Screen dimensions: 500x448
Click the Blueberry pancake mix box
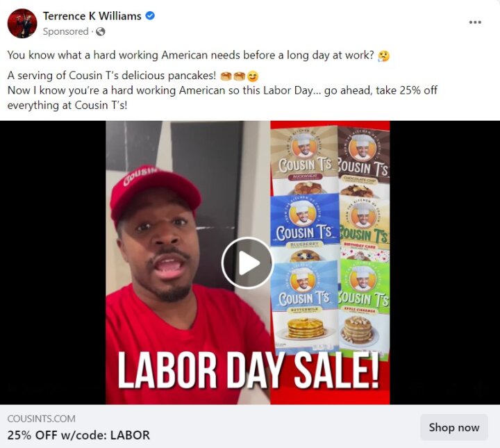point(305,228)
